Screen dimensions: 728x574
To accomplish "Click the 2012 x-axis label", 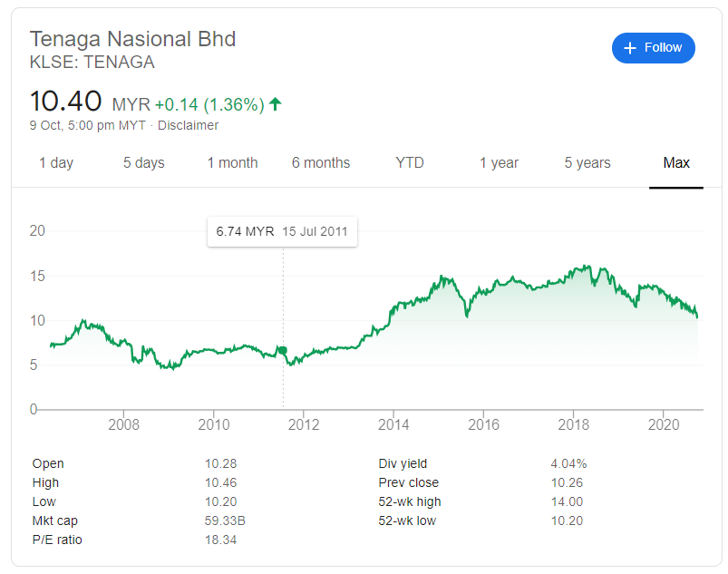I will point(304,424).
